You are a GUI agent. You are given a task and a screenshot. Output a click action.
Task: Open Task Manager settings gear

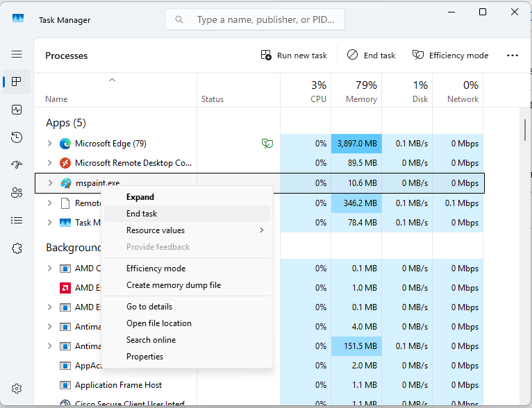(17, 389)
